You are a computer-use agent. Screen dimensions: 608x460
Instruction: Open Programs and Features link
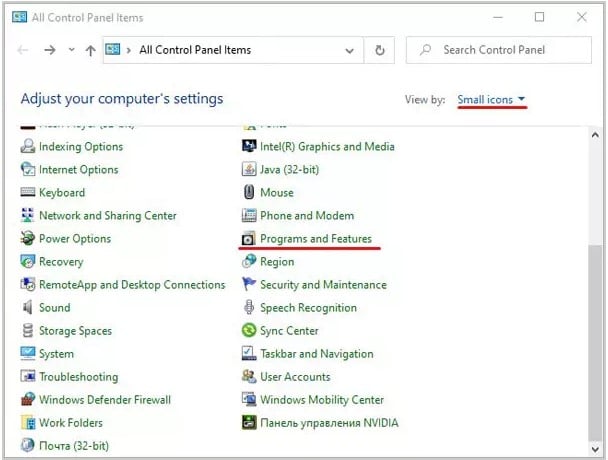316,239
